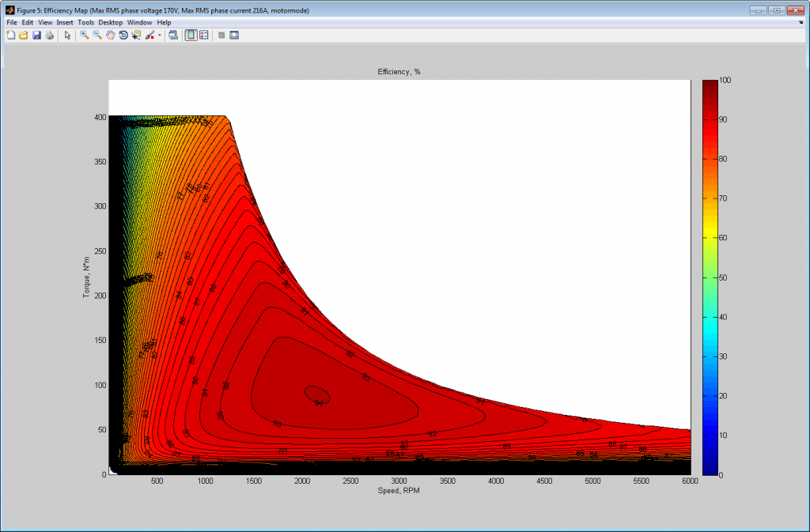Click Show Plot Tools and Dock Figure

point(233,35)
